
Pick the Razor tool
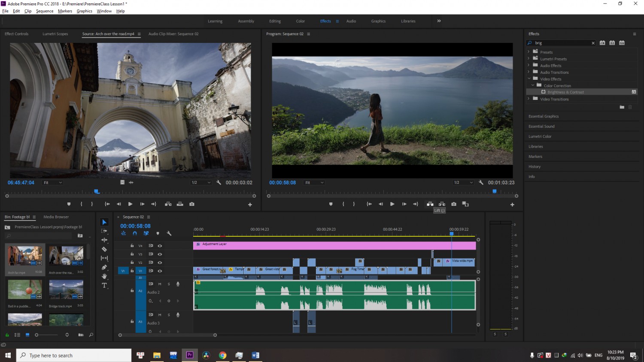pos(104,249)
